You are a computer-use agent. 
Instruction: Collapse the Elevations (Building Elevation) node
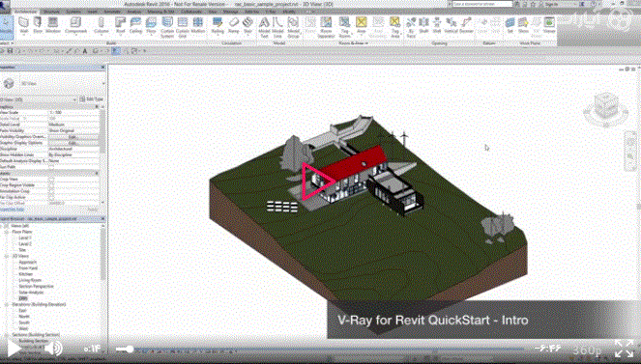tap(6, 304)
